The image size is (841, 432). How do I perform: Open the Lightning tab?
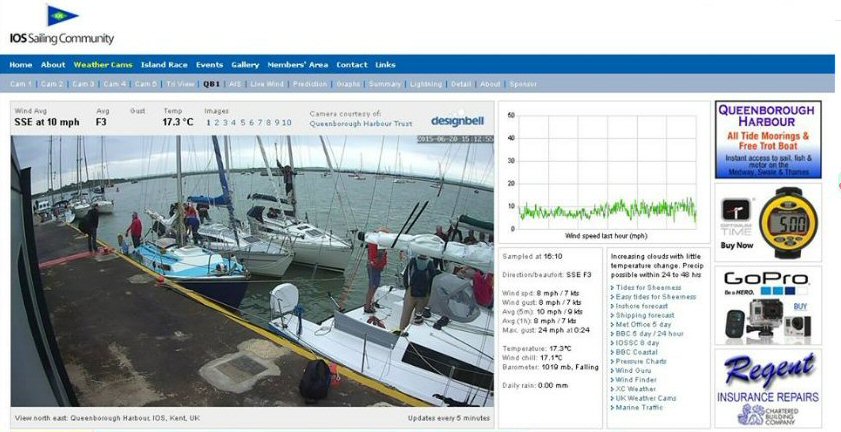[425, 84]
